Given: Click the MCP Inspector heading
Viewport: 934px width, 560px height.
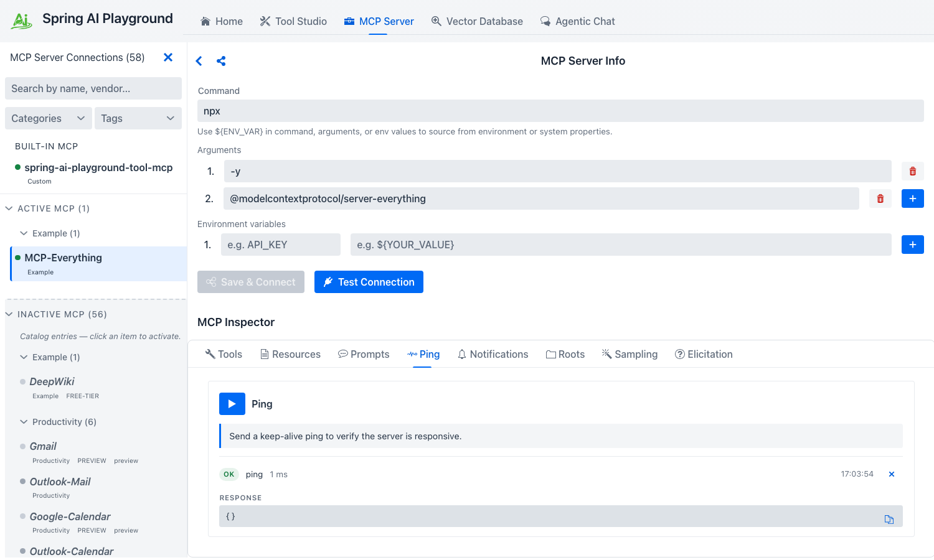Looking at the screenshot, I should point(236,322).
